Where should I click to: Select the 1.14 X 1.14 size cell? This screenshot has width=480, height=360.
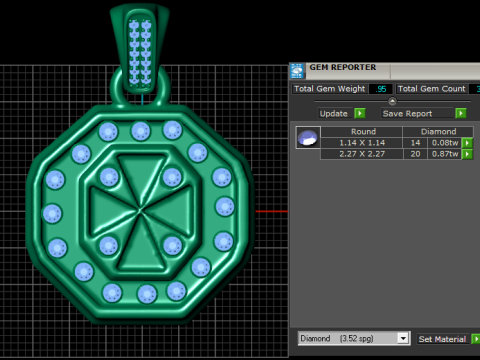click(362, 143)
